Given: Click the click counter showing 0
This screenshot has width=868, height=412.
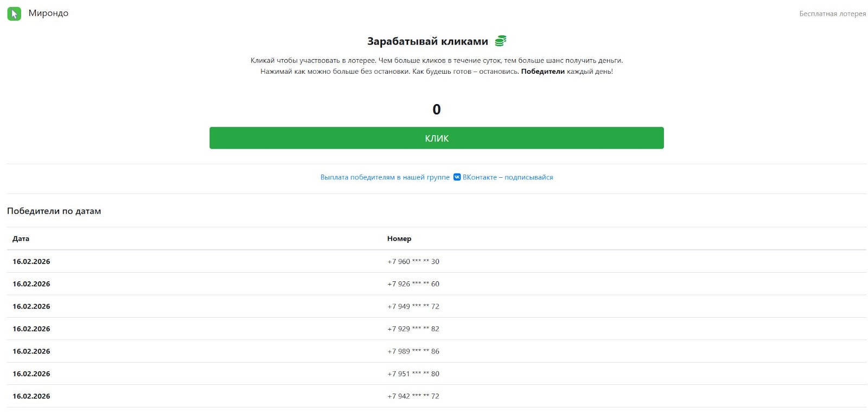Looking at the screenshot, I should [436, 110].
